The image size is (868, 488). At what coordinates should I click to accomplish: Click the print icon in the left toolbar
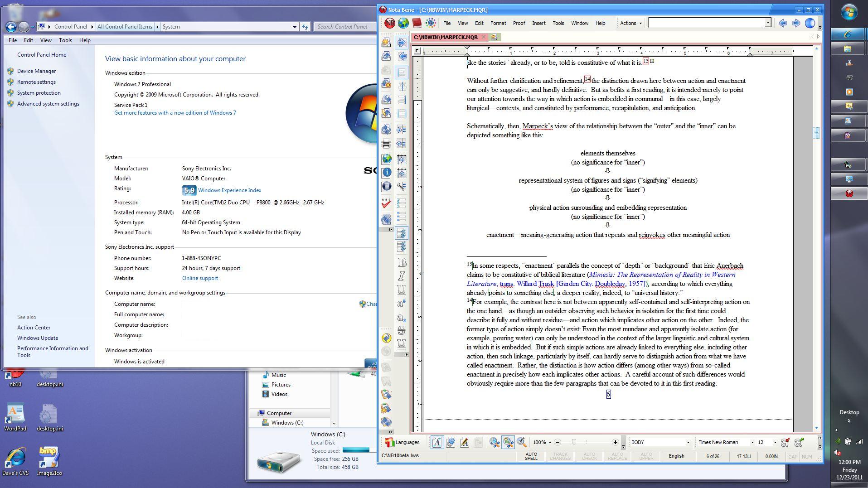pyautogui.click(x=386, y=144)
